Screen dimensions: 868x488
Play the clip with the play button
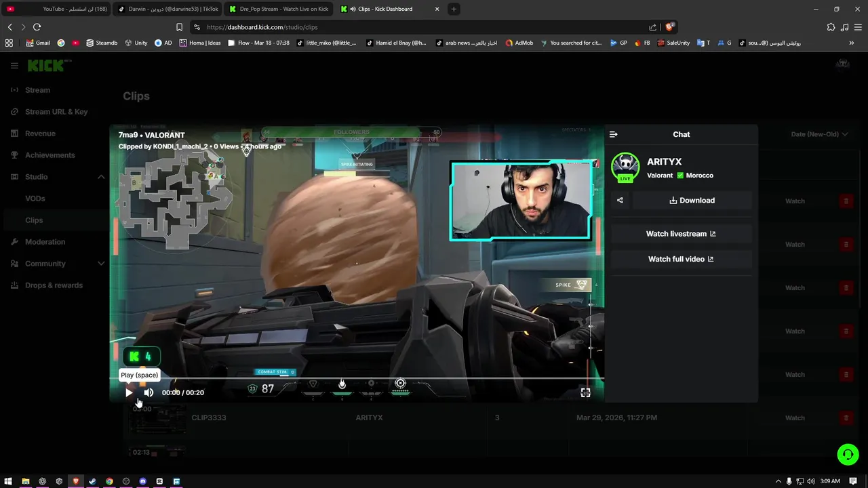pyautogui.click(x=129, y=392)
